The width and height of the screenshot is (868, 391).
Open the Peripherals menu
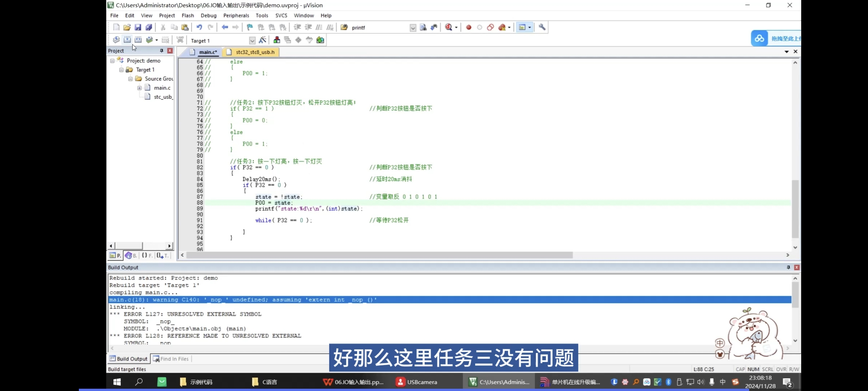(236, 16)
